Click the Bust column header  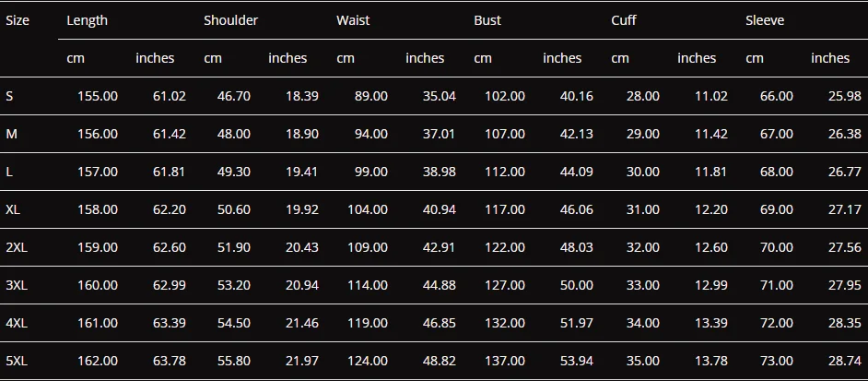pyautogui.click(x=487, y=20)
